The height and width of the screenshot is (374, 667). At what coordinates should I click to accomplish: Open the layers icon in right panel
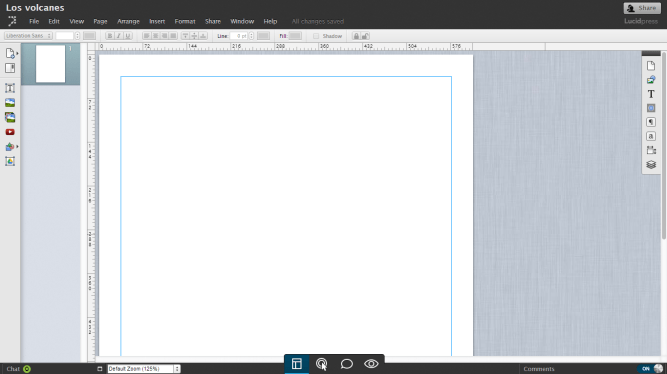651,165
